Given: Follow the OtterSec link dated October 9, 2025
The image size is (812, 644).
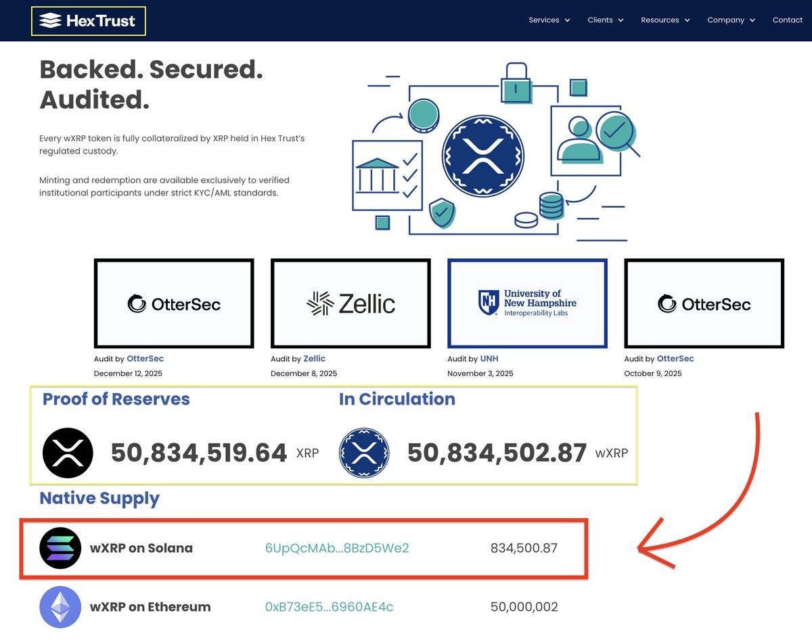Looking at the screenshot, I should [675, 359].
